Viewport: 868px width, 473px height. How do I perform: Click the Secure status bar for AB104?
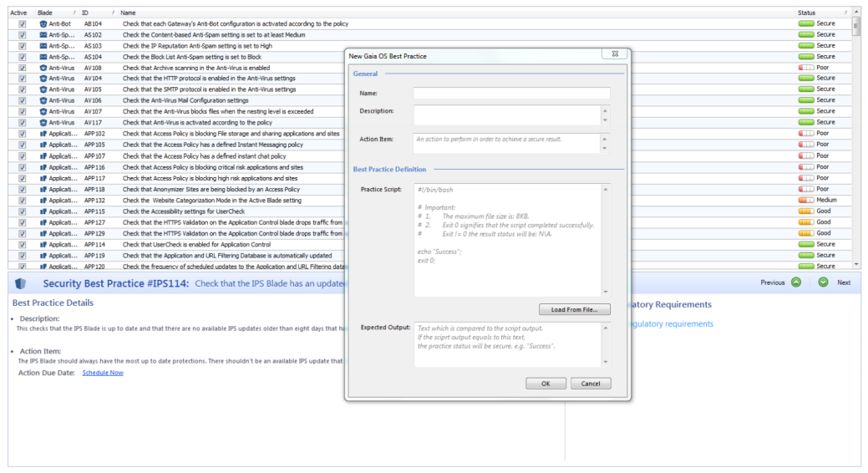pos(806,23)
